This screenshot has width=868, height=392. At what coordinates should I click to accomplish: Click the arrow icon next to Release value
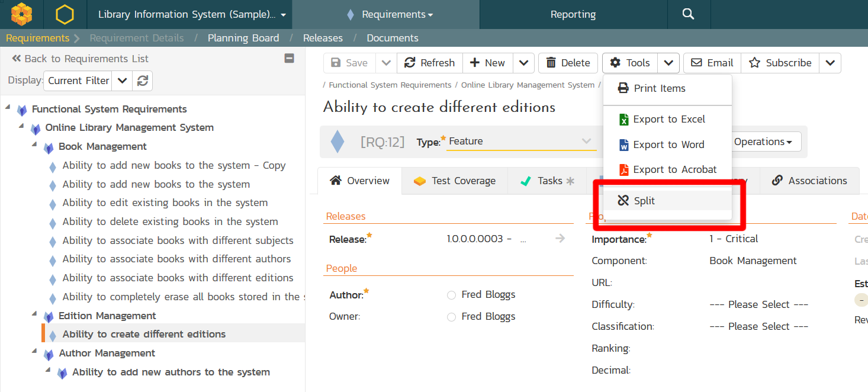(x=560, y=239)
